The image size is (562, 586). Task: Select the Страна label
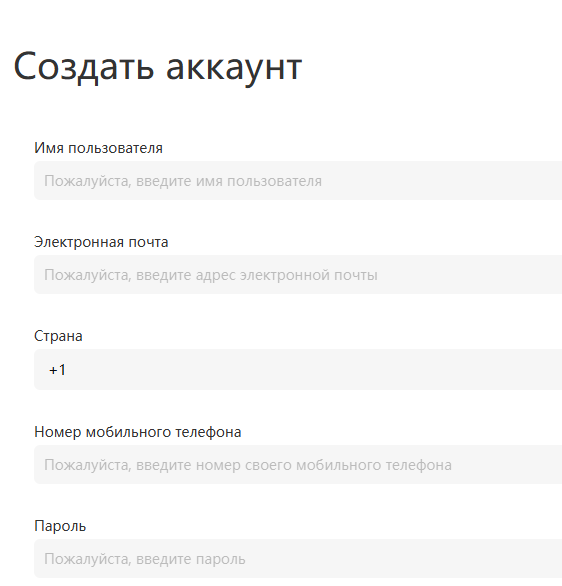(x=58, y=336)
